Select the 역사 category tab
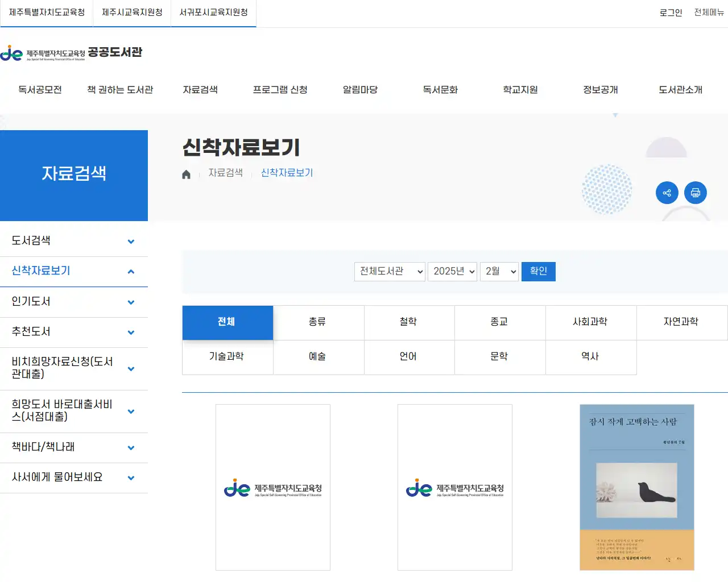This screenshot has height=582, width=728. point(591,357)
